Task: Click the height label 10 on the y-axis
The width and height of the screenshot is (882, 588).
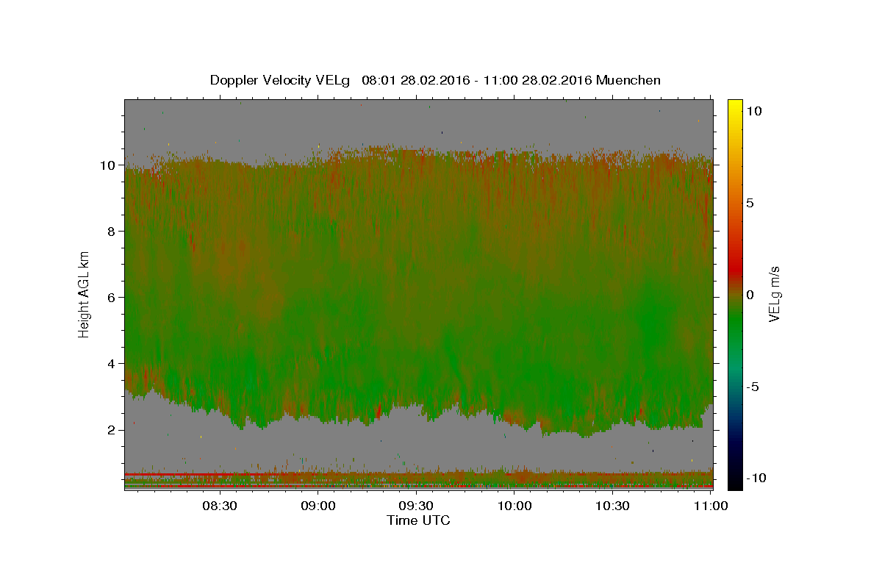Action: click(107, 165)
